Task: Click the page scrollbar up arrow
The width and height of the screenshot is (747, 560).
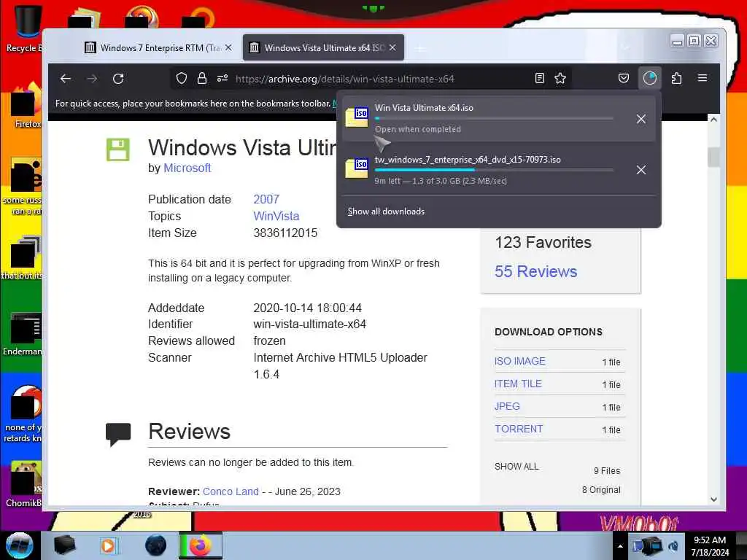Action: (713, 120)
